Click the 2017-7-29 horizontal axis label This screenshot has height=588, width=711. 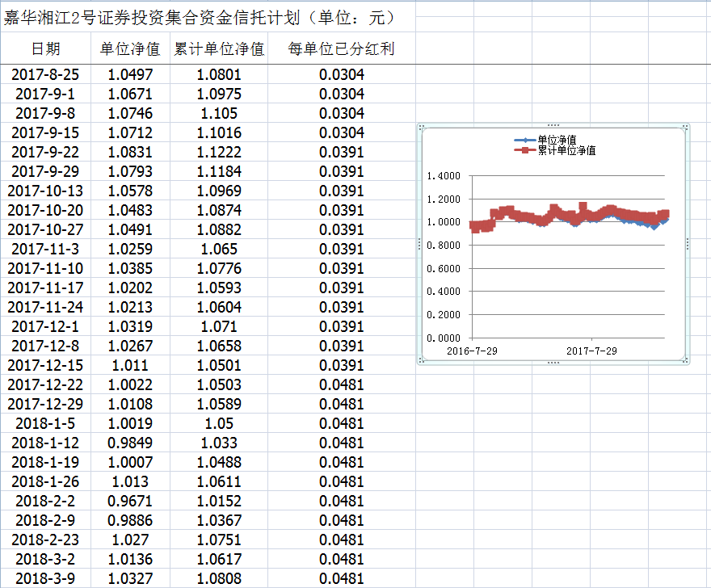(x=591, y=351)
